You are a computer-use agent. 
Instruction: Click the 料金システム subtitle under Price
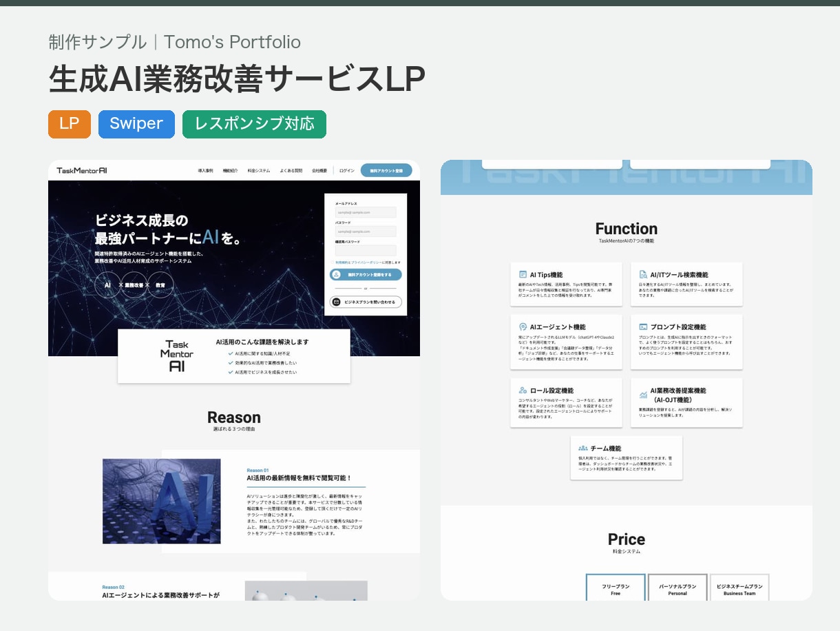627,552
